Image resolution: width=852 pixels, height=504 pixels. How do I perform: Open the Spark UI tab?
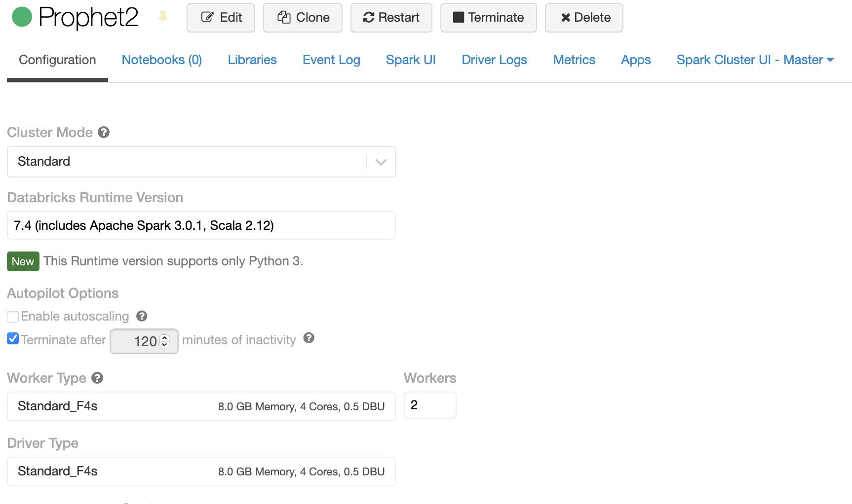point(411,60)
